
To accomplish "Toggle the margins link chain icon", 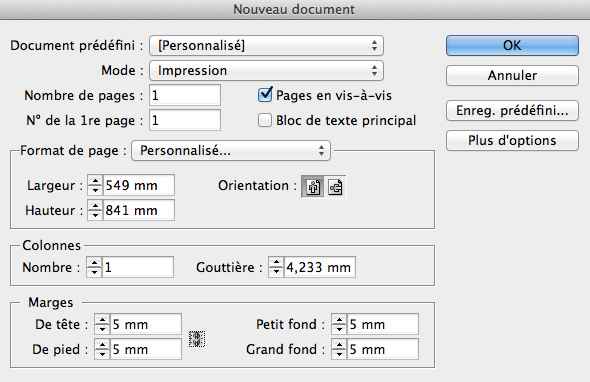I will [x=197, y=339].
